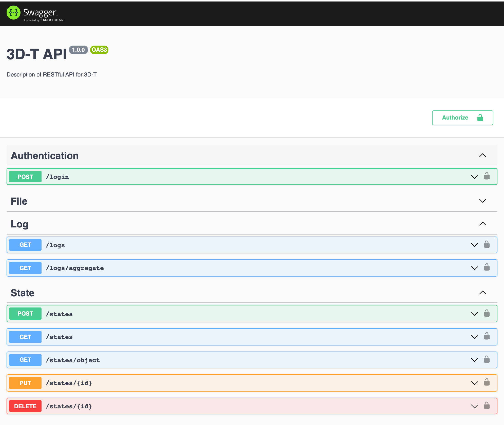504x425 pixels.
Task: Expand the GET /logs/aggregate operation arrow
Action: (x=475, y=268)
